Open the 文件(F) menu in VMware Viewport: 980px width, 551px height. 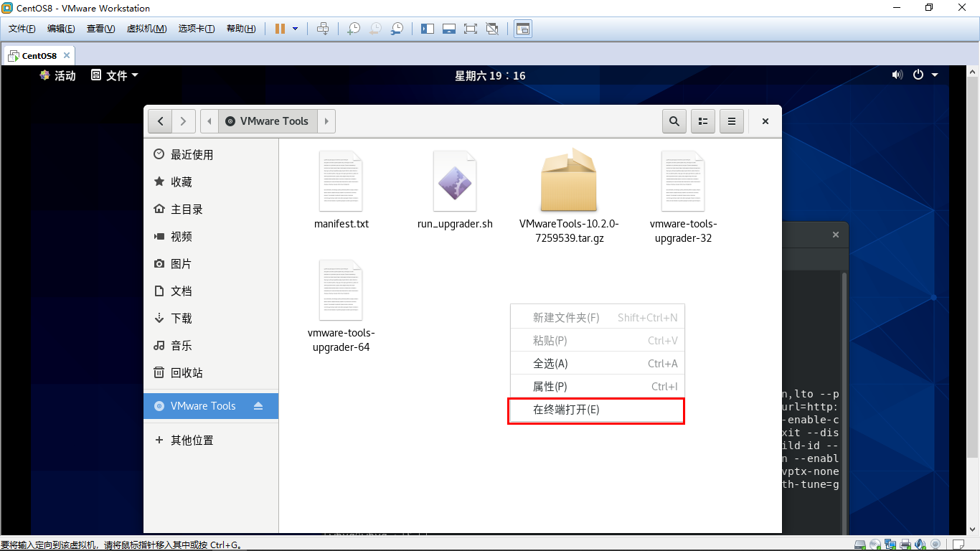point(22,29)
